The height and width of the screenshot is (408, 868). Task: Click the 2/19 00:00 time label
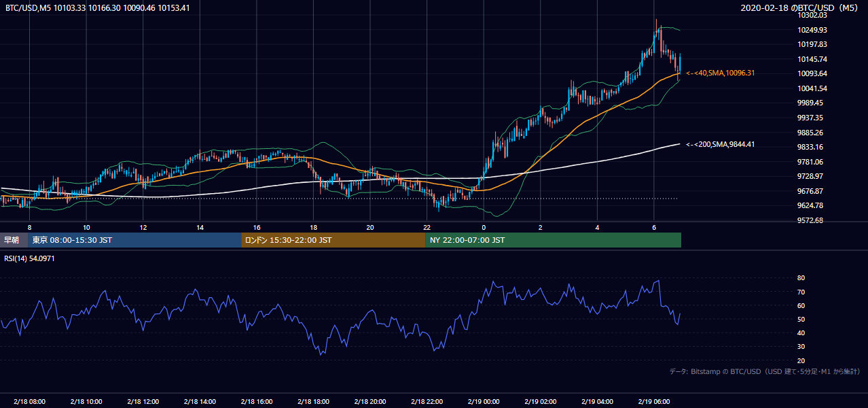point(484,401)
